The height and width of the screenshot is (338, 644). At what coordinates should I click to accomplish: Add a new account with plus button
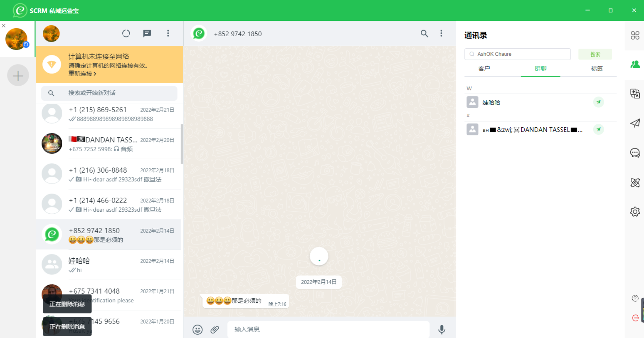(18, 75)
